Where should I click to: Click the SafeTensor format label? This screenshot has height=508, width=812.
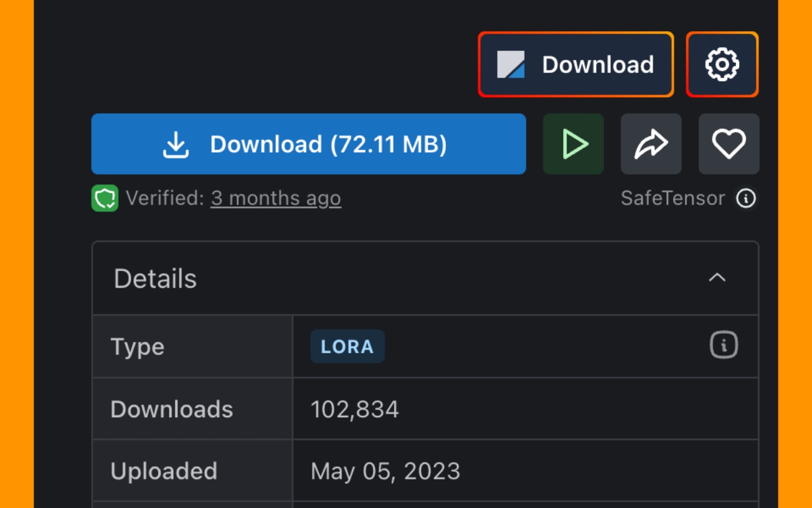(672, 199)
